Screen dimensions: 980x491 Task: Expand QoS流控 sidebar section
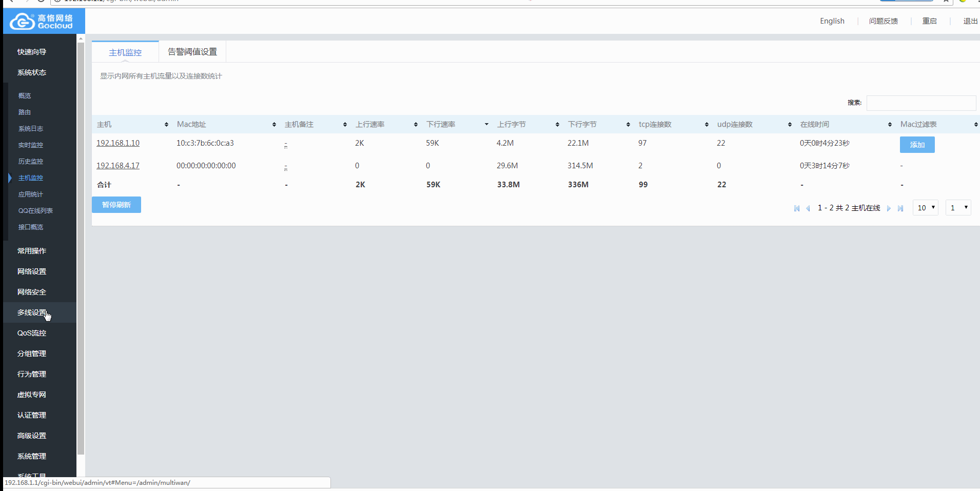point(32,333)
